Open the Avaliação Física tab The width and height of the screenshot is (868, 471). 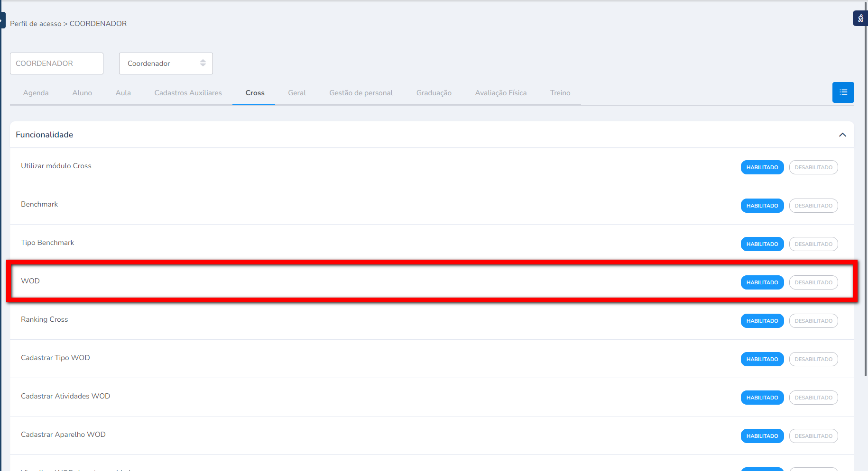(500, 93)
